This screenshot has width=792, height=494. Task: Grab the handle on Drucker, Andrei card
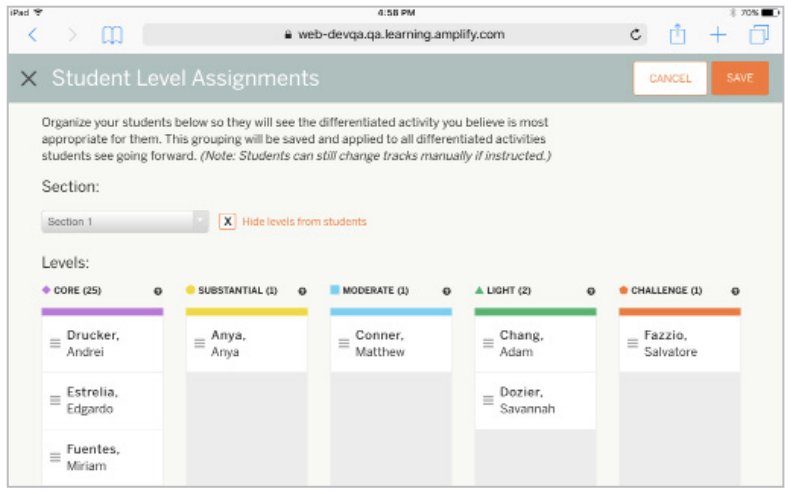[x=55, y=343]
